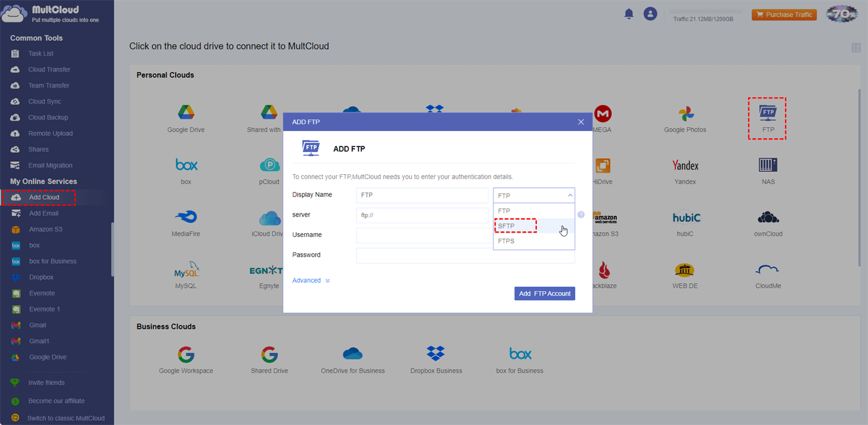Open Dropbox service in sidebar
Image resolution: width=868 pixels, height=425 pixels.
[41, 277]
